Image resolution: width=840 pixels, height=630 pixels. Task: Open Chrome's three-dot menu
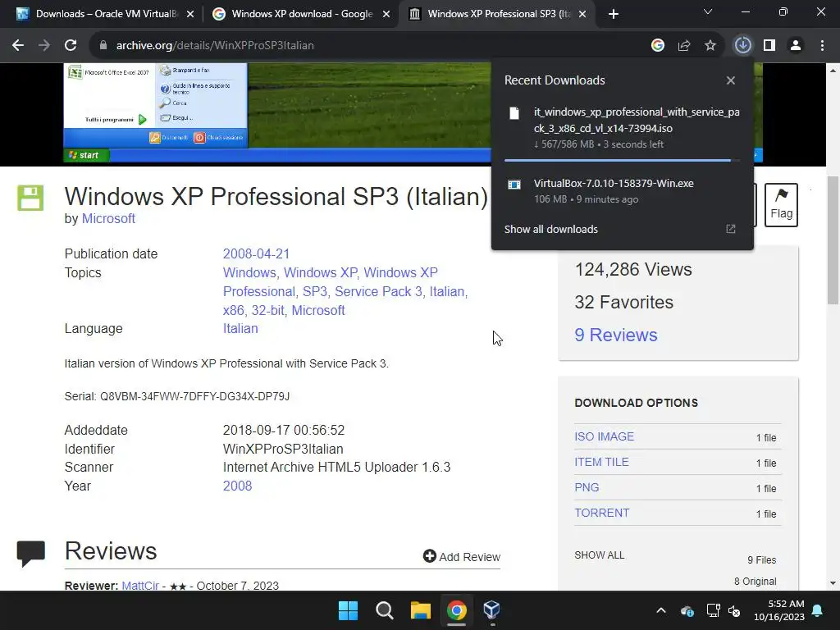click(x=822, y=46)
